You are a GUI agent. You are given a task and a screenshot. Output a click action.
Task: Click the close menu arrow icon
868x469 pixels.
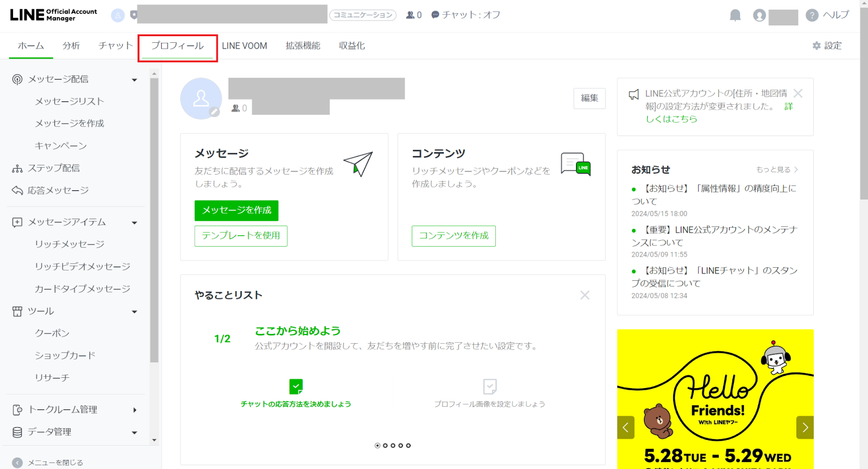[x=17, y=463]
